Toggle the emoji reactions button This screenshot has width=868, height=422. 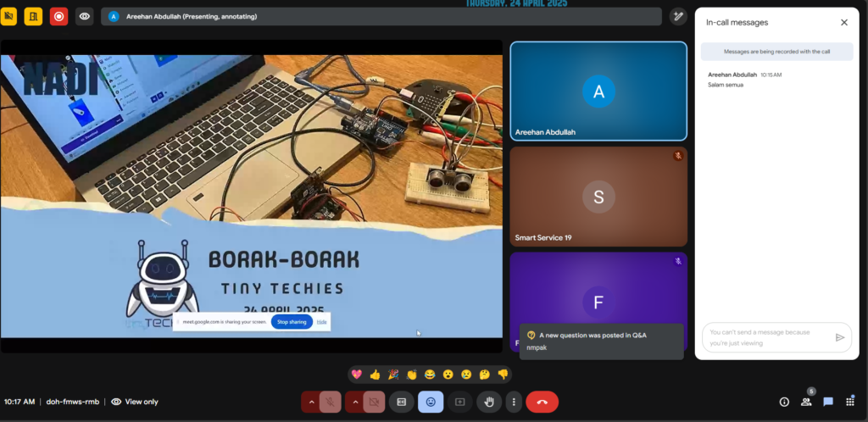[431, 403]
